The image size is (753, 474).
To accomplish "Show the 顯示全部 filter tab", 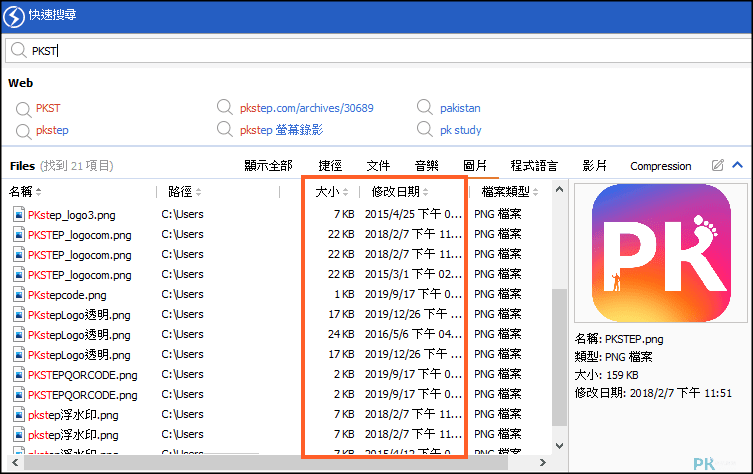I will click(x=268, y=166).
